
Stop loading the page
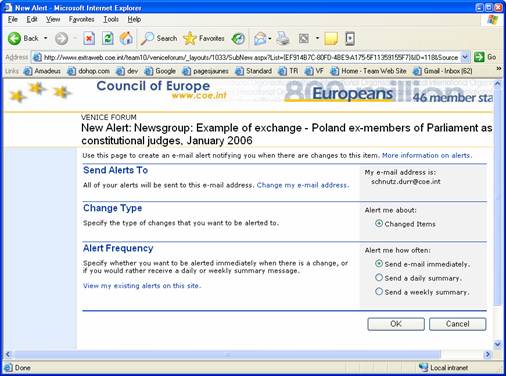tap(89, 39)
